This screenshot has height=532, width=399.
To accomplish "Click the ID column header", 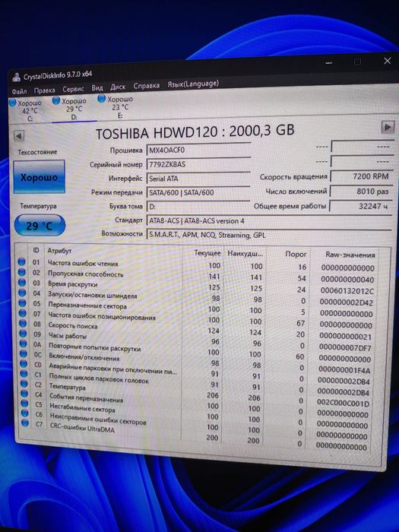I will [36, 250].
